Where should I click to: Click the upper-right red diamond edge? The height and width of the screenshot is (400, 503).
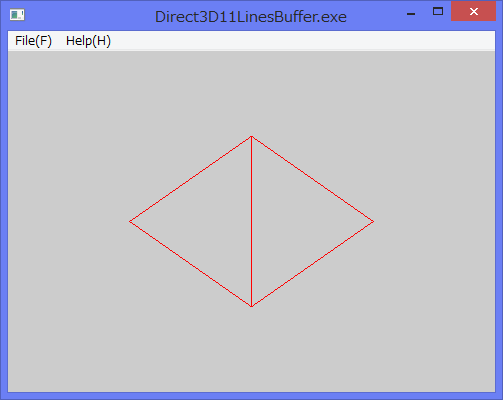pos(312,179)
